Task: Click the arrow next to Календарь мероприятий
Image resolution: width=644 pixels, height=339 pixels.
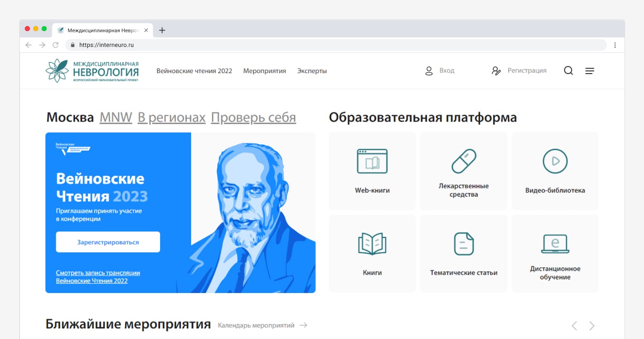Action: pyautogui.click(x=304, y=325)
